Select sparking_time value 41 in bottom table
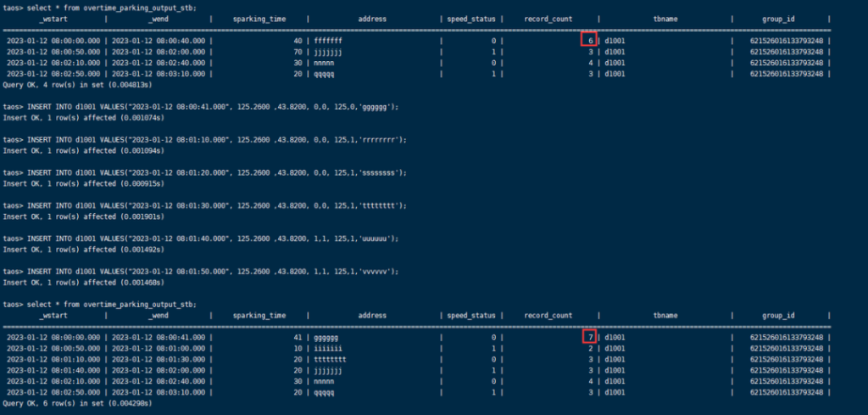This screenshot has width=868, height=415. tap(298, 338)
